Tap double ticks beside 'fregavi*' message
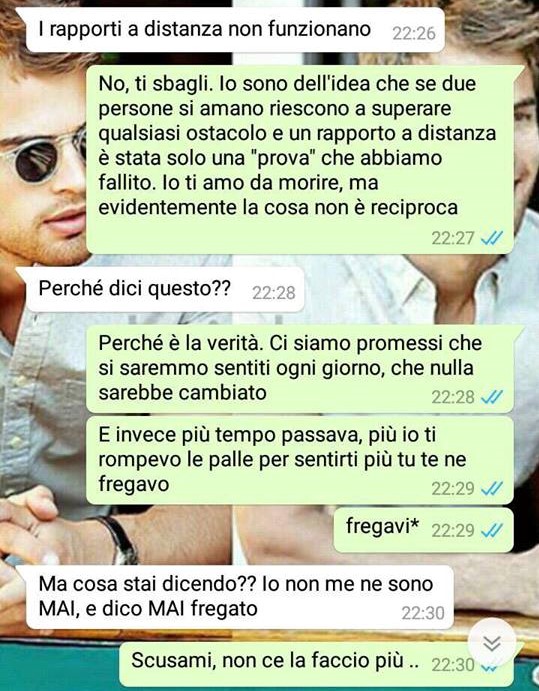 491,530
